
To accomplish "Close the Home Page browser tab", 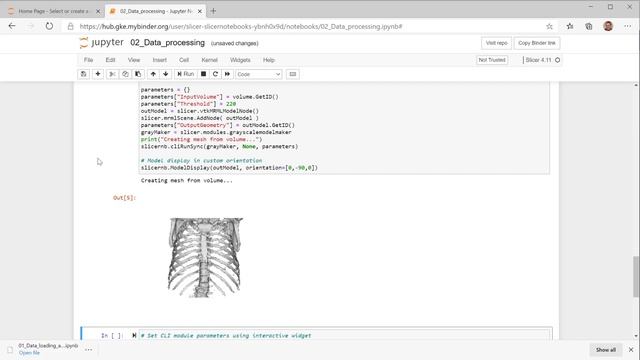I will click(x=98, y=11).
